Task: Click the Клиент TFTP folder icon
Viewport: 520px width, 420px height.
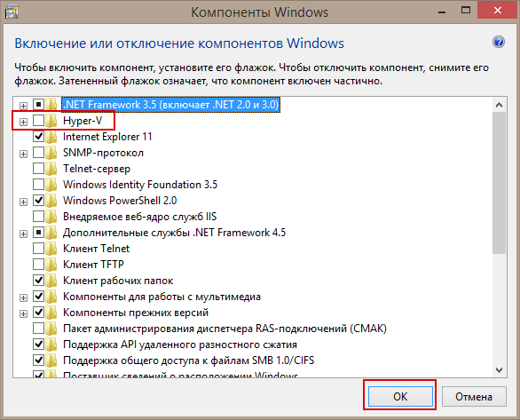Action: (x=51, y=265)
